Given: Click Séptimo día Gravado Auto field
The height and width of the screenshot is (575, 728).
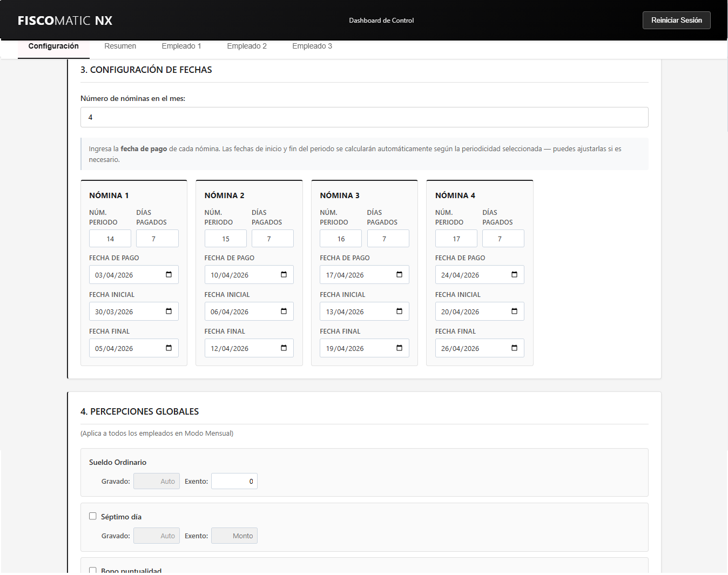Looking at the screenshot, I should point(157,536).
